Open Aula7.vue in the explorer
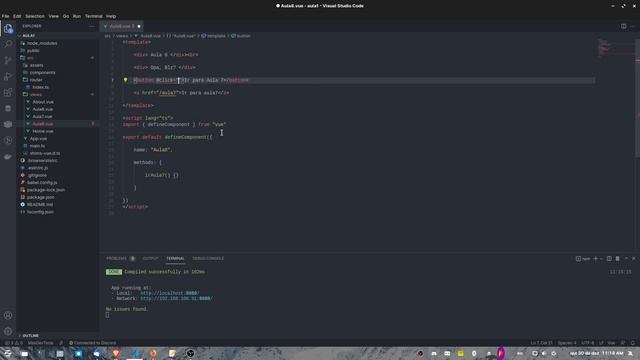Screen dimensions: 640x360 [57, 116]
